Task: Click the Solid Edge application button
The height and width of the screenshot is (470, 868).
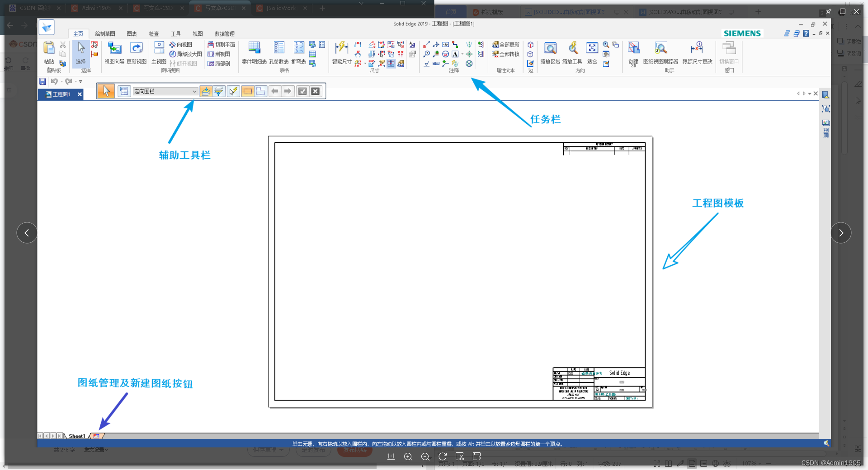Action: (47, 27)
